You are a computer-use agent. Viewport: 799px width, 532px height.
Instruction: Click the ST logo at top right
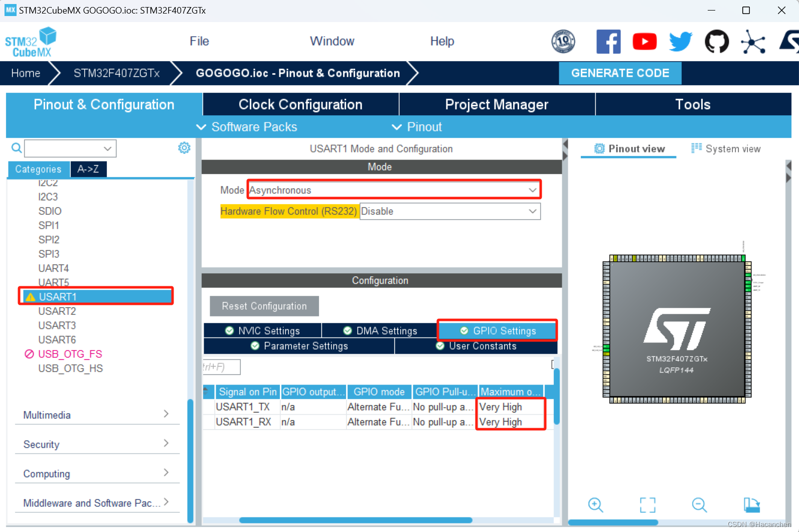tap(789, 42)
